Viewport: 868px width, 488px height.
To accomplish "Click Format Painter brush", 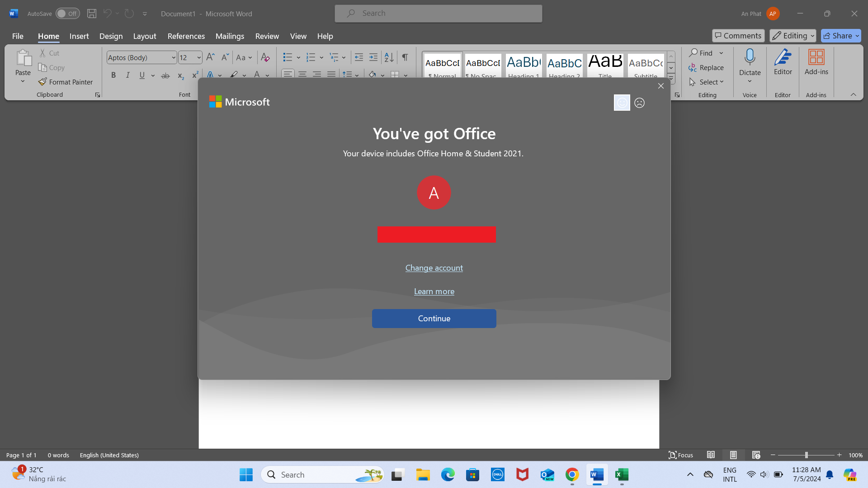I will [x=66, y=82].
